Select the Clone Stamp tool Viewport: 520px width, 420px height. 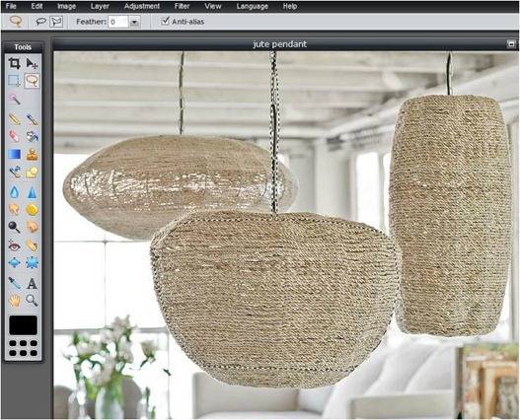32,154
